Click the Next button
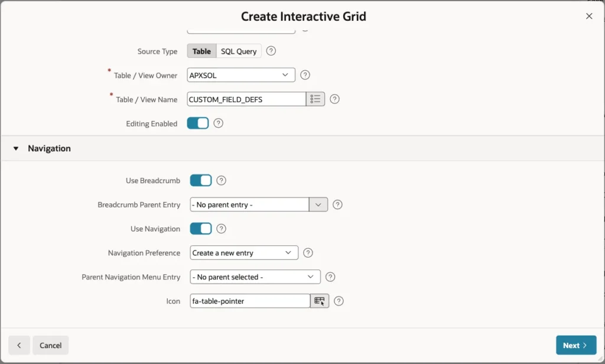This screenshot has width=605, height=364. pyautogui.click(x=576, y=345)
